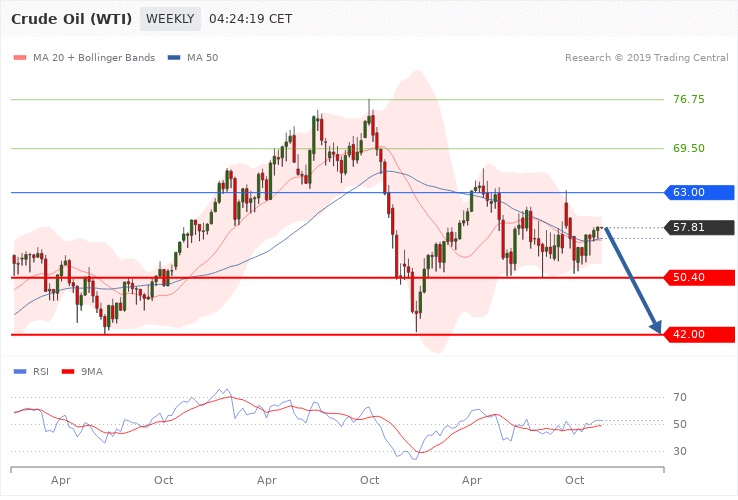Image resolution: width=738 pixels, height=500 pixels.
Task: Click the blue forecast arrow head
Action: click(x=656, y=326)
